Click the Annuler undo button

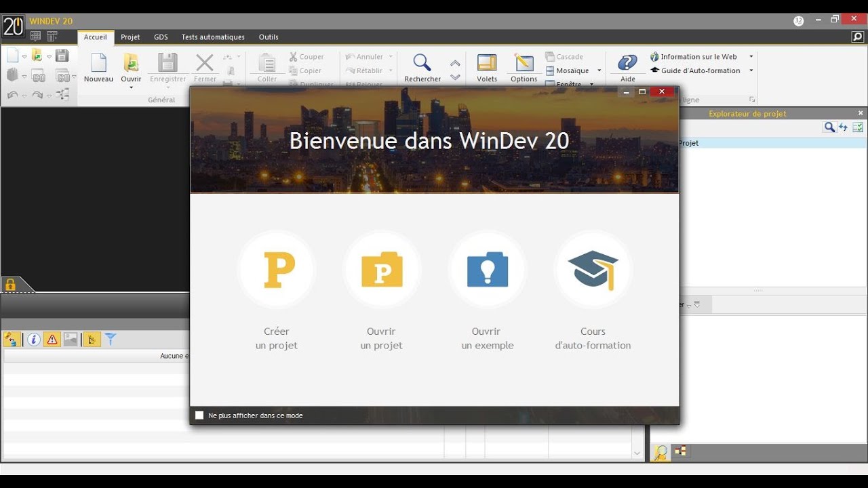pos(365,57)
